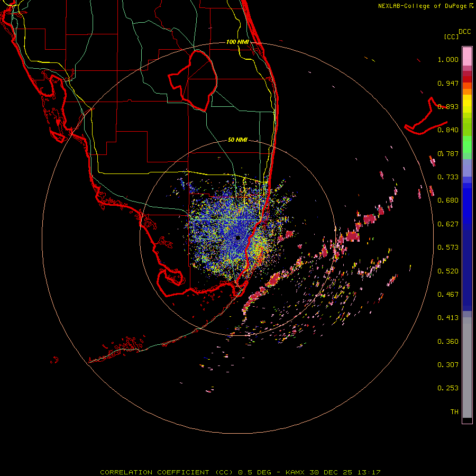Viewport: 476px width, 476px height.
Task: Click the Lake Okeechobee outline on the map
Action: 194,80
